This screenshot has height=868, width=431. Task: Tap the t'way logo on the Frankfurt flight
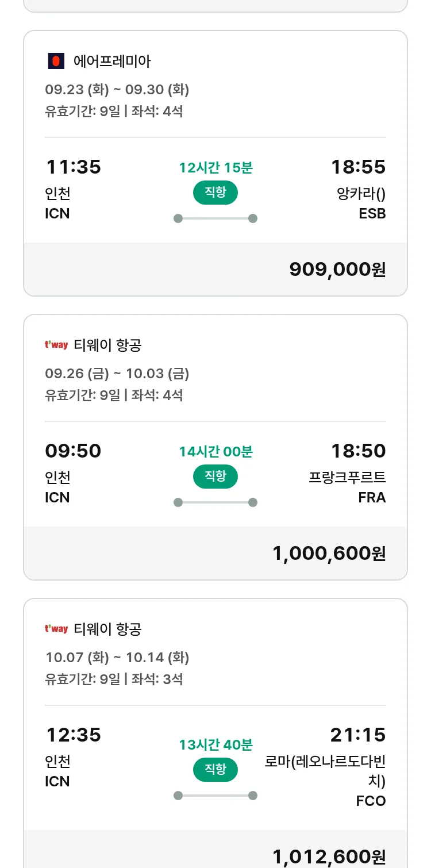coord(56,345)
